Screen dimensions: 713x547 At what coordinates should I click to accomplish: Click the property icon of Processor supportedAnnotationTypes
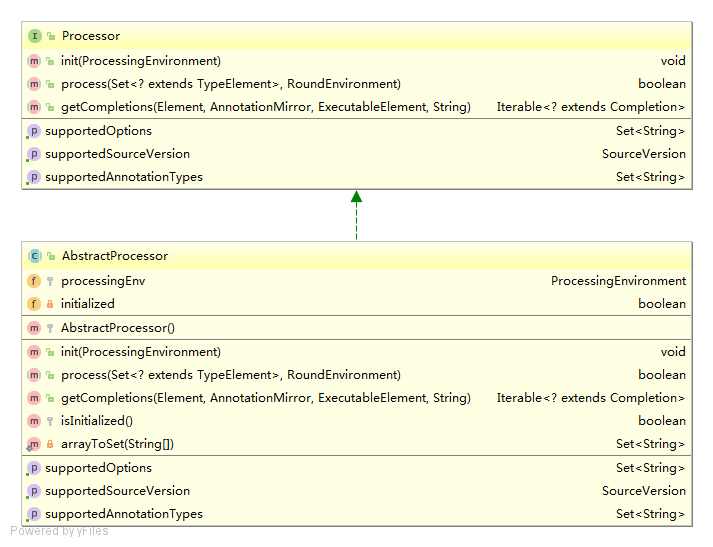click(34, 177)
